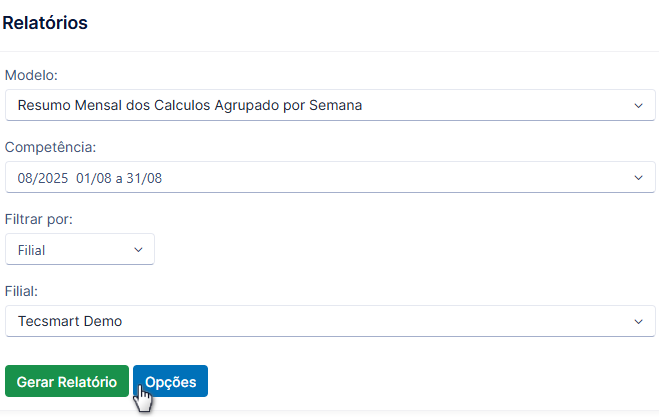This screenshot has height=417, width=659.
Task: Click the chevron arrow of the Modelo dropdown
Action: point(638,106)
